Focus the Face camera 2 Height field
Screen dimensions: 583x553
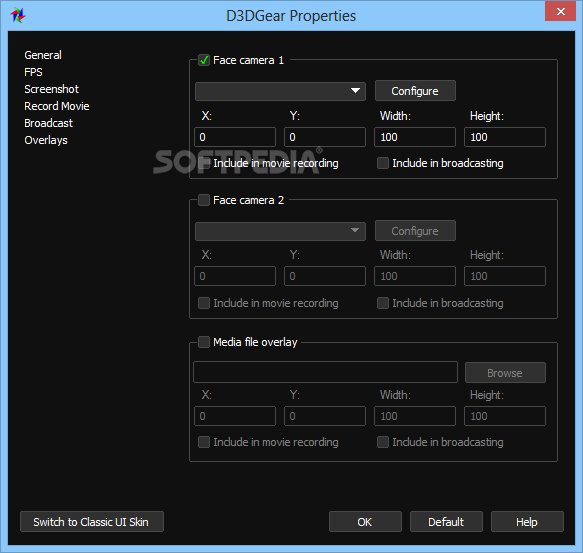tap(505, 276)
